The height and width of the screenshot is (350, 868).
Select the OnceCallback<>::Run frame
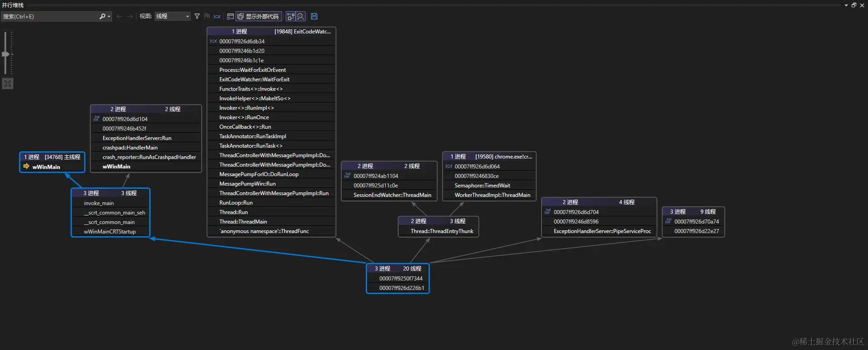click(x=271, y=127)
